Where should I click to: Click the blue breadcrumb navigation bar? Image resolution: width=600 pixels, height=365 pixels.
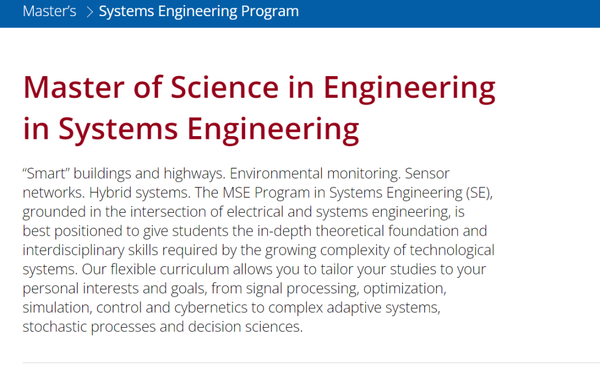[300, 13]
